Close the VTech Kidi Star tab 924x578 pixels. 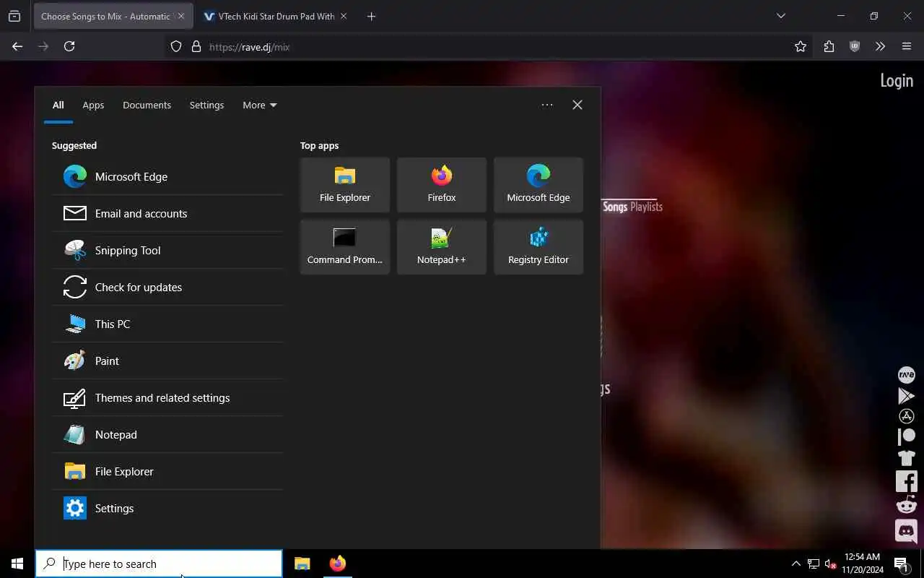(343, 16)
